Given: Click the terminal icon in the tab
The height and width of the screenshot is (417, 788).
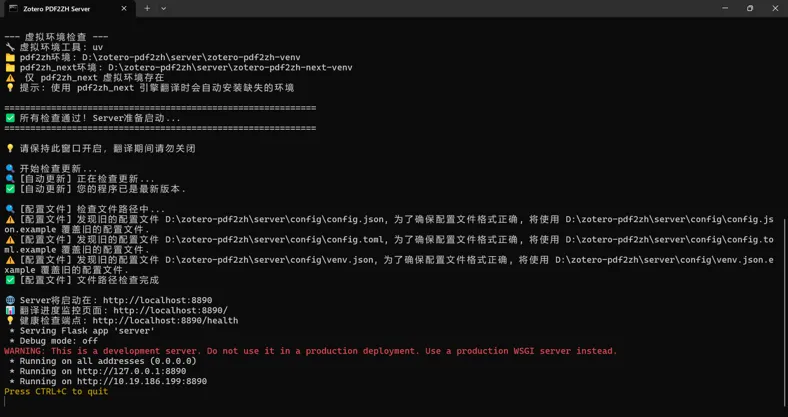Looking at the screenshot, I should 14,9.
